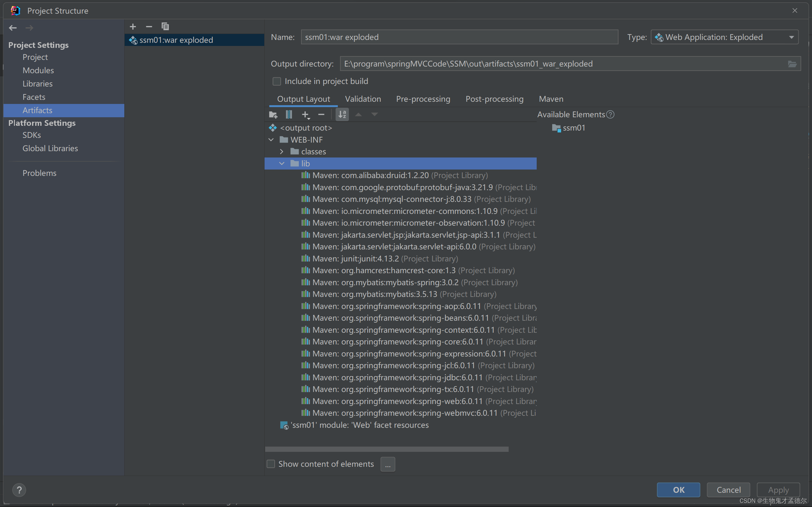The height and width of the screenshot is (507, 812).
Task: Expand the classes folder node
Action: click(x=282, y=151)
